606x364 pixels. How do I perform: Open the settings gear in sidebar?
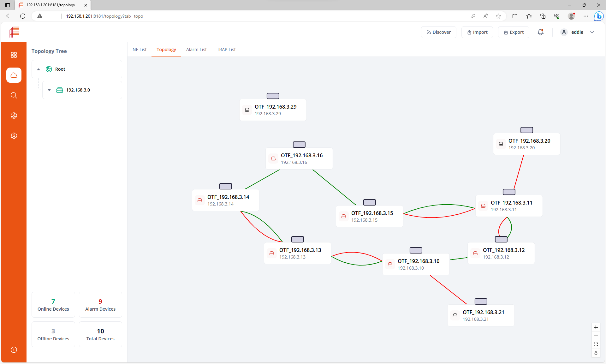pos(14,136)
